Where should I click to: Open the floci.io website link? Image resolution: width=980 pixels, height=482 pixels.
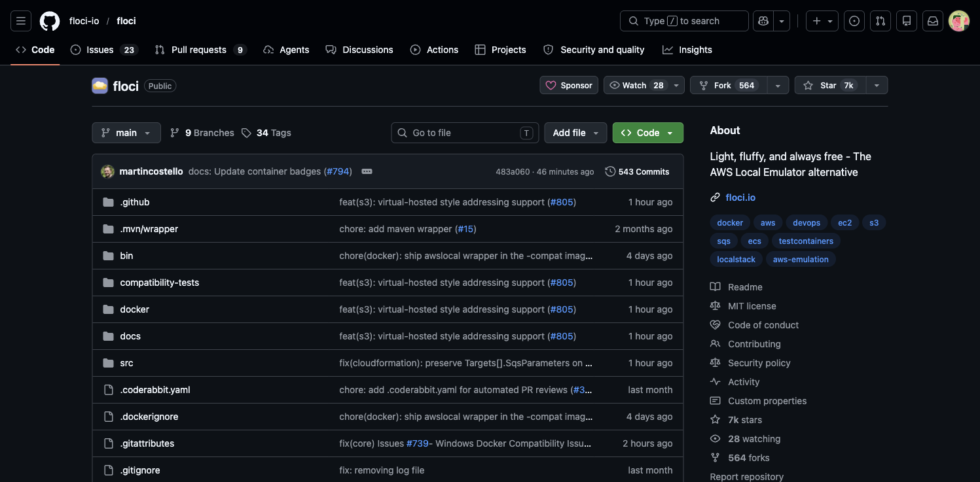pyautogui.click(x=740, y=198)
